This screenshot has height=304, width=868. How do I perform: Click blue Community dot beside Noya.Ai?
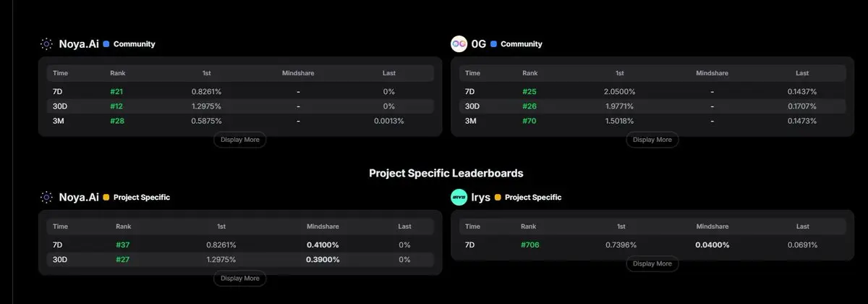tap(106, 43)
